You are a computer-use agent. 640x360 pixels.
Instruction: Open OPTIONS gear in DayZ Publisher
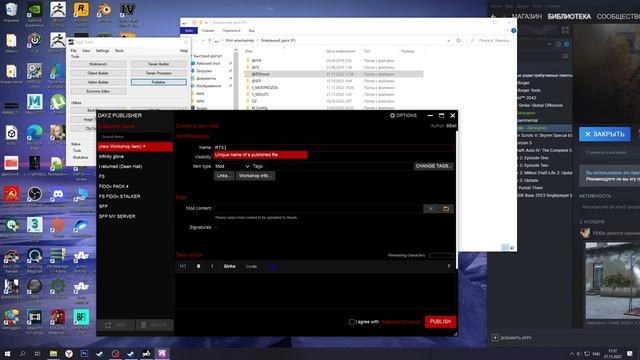[403, 116]
